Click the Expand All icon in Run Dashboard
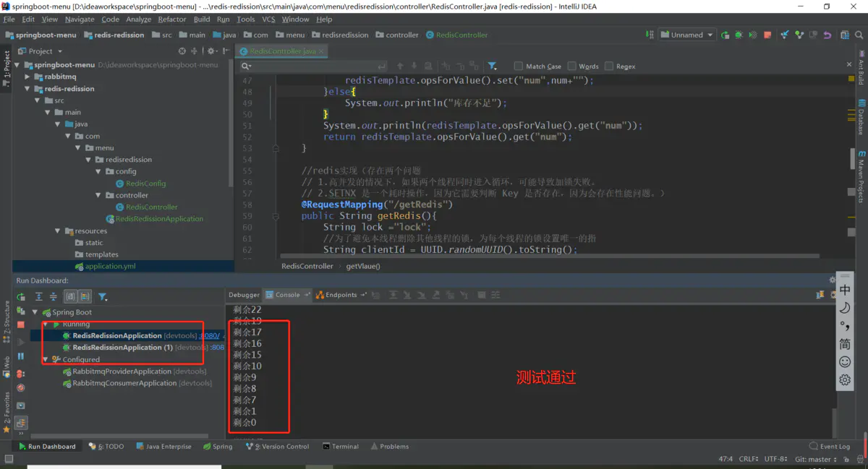 coord(39,297)
